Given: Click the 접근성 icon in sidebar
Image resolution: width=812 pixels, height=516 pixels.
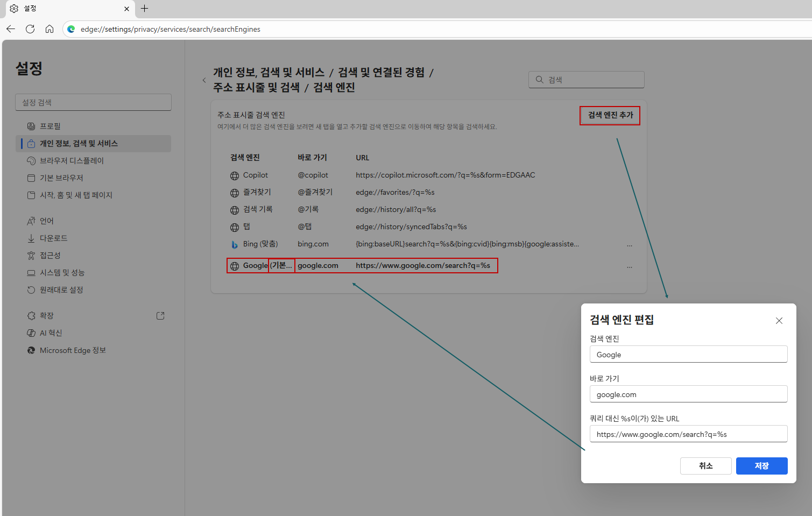Looking at the screenshot, I should click(x=31, y=255).
